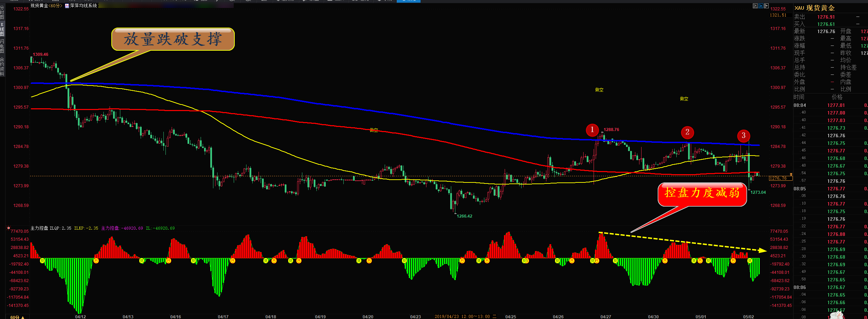Switch to 分时图 view in left sidebar
The image size is (868, 319).
(2, 12)
